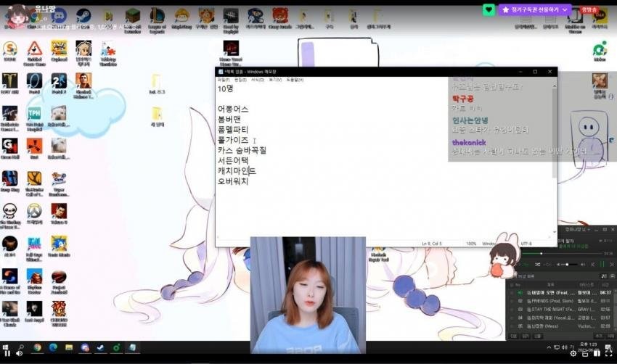Launch the Sonic Mania shortcut
The image size is (617, 364).
click(x=59, y=244)
